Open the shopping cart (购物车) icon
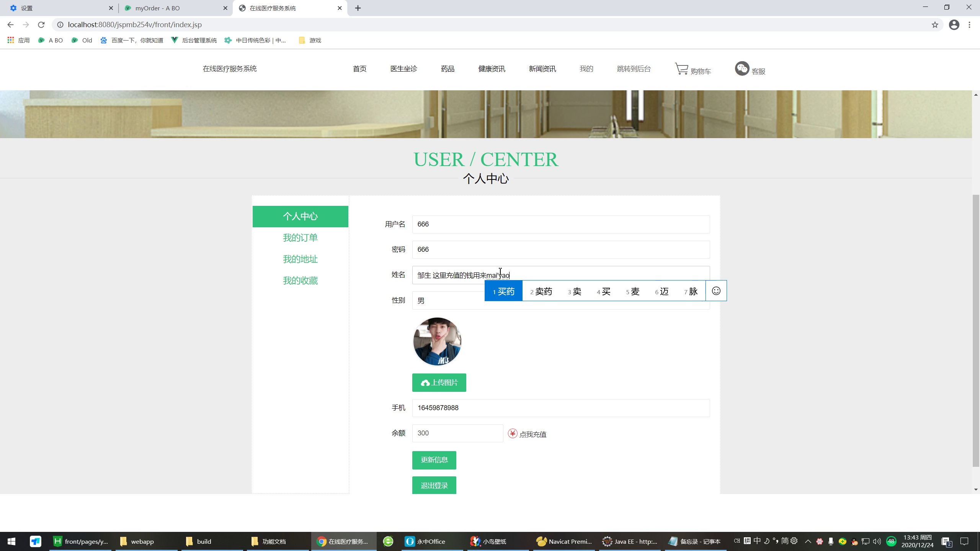This screenshot has height=551, width=980. (x=681, y=69)
